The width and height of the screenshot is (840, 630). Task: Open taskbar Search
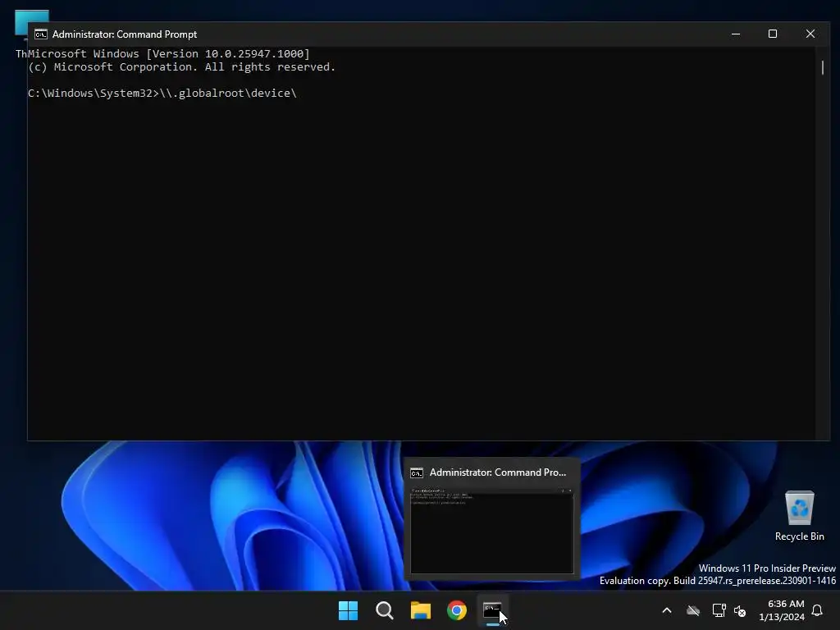coord(385,610)
